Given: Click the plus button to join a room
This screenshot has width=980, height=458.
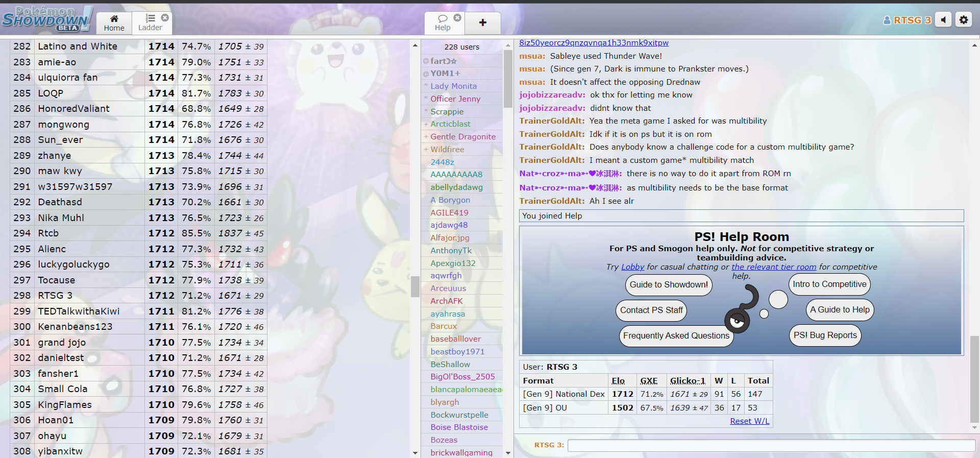Looking at the screenshot, I should [x=483, y=23].
